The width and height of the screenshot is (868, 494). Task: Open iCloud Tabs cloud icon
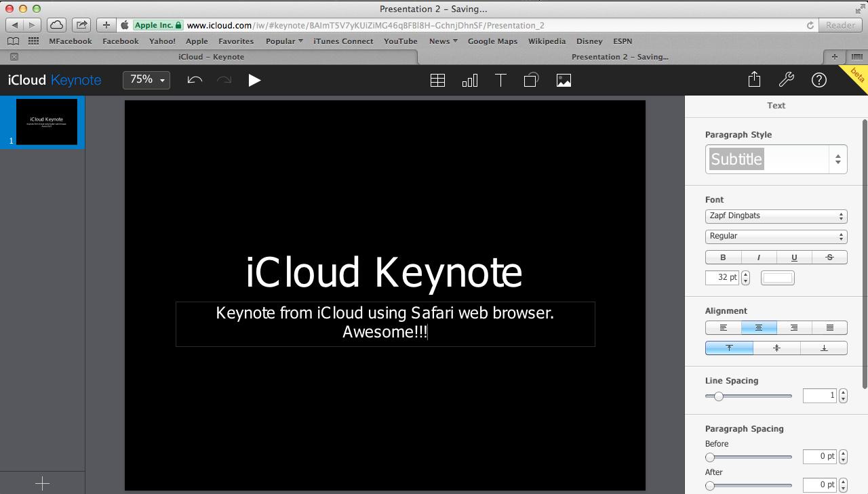coord(57,25)
